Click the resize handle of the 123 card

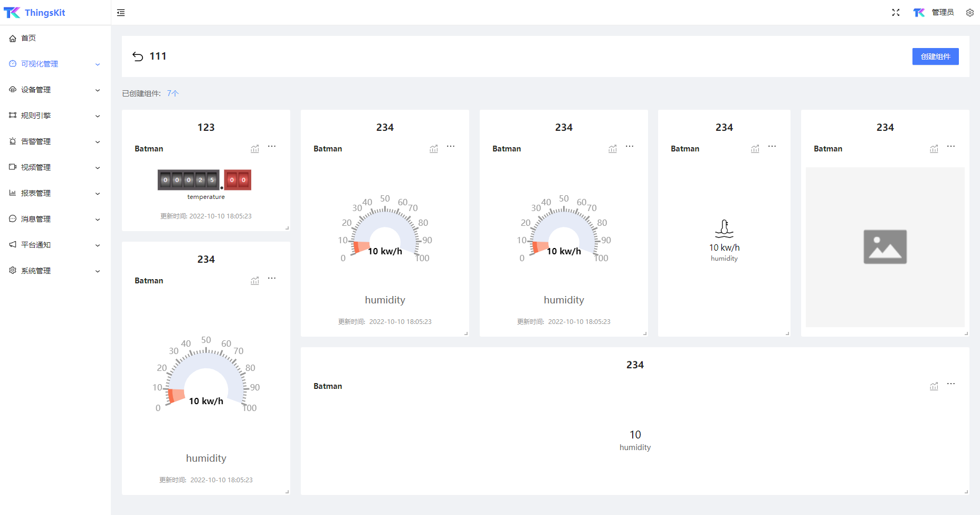click(287, 228)
